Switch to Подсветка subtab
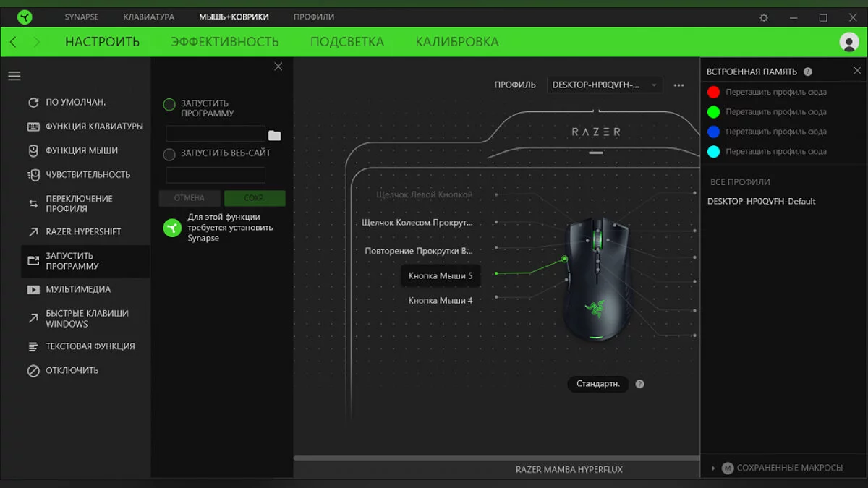 click(347, 42)
